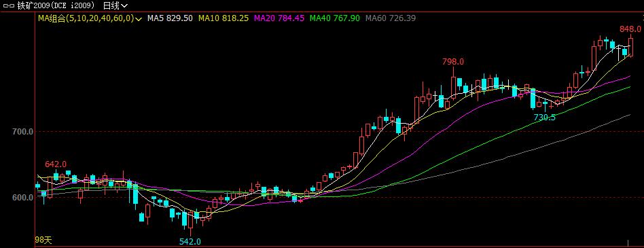The width and height of the screenshot is (644, 248).
Task: Click the 铁矿2009(DCE i2009) contract title
Action: 56,5
